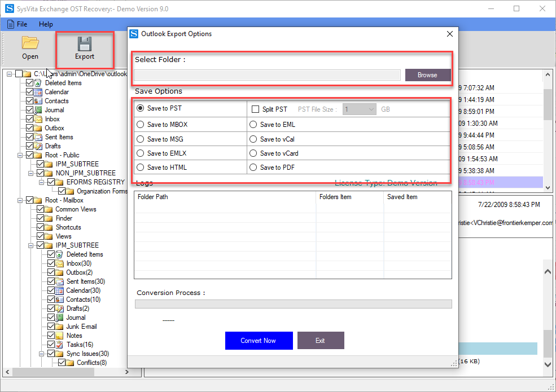556x392 pixels.
Task: Choose Save to PDF format
Action: click(253, 168)
